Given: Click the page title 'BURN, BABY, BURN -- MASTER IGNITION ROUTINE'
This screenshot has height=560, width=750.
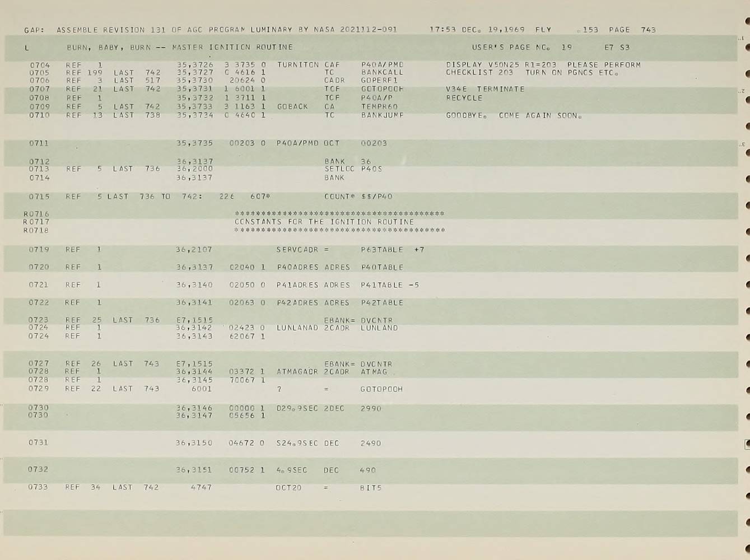Looking at the screenshot, I should point(180,48).
